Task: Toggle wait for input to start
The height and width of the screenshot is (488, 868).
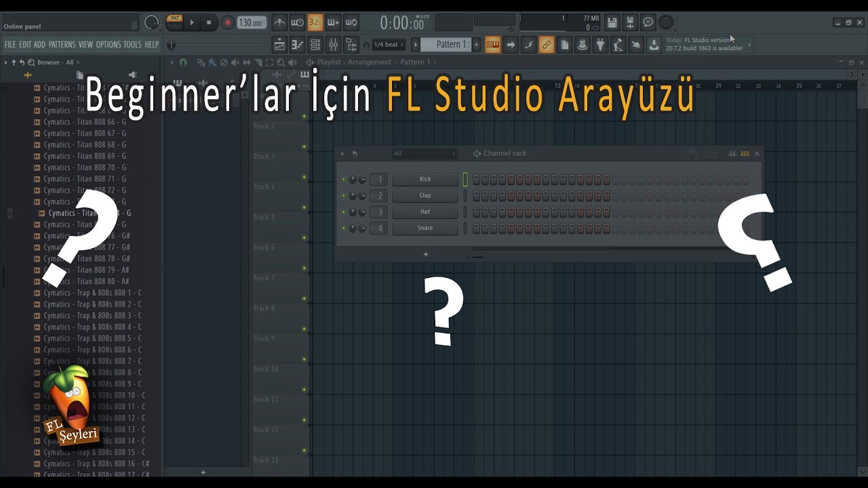Action: [298, 22]
